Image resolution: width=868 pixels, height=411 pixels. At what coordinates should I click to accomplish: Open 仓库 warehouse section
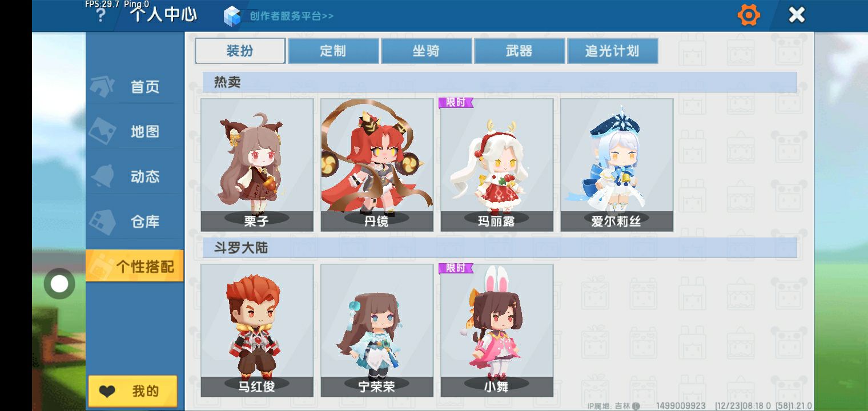(135, 221)
